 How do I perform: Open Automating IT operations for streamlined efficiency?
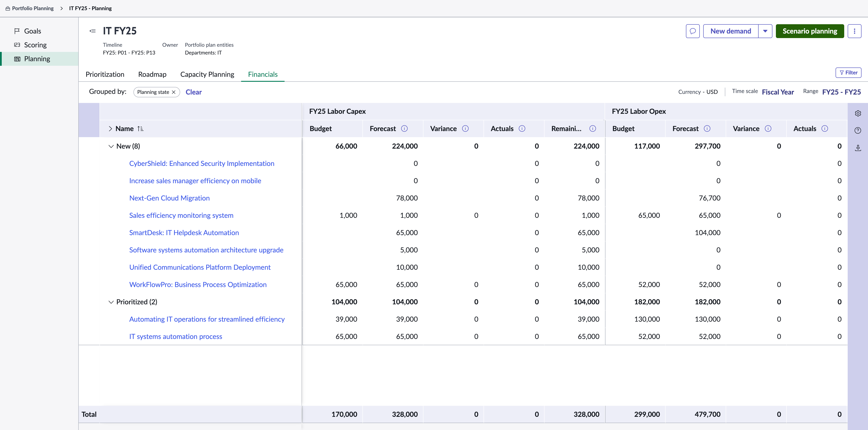point(207,319)
